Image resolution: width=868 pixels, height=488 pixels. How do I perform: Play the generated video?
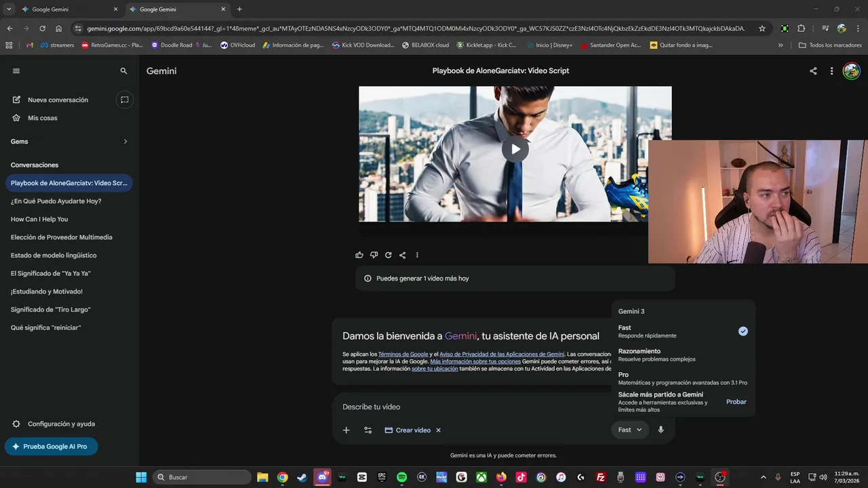pos(515,149)
